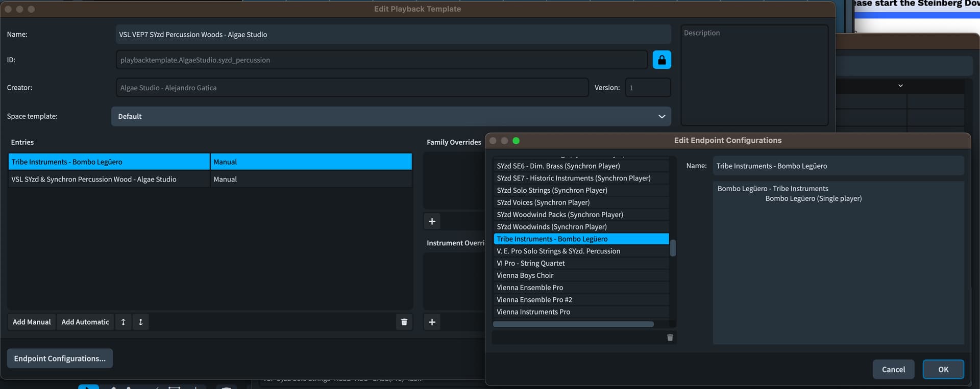Zoom the Edit Endpoint Configurations window (green button)
980x389 pixels.
tap(516, 141)
